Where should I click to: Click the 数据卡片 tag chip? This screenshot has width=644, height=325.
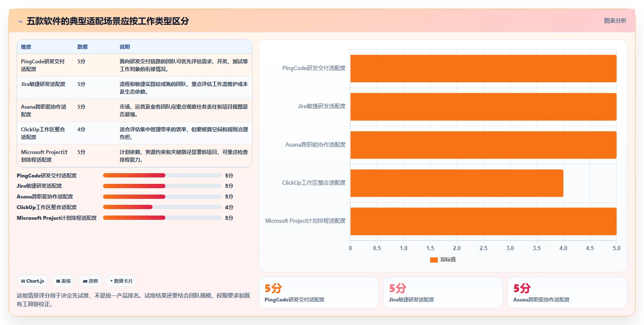[x=121, y=281]
